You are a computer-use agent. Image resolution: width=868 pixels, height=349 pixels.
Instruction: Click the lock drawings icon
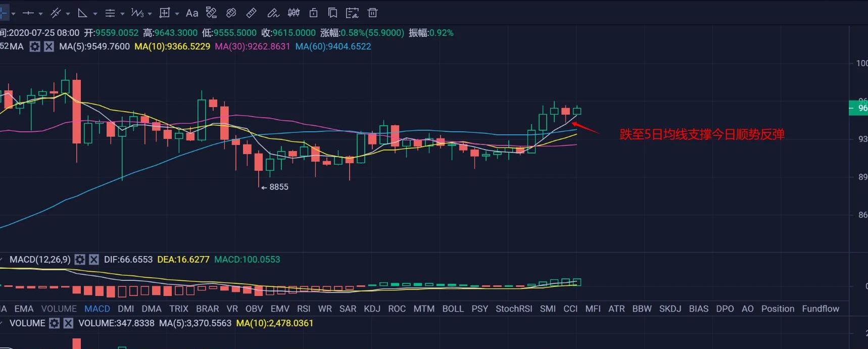coord(313,13)
